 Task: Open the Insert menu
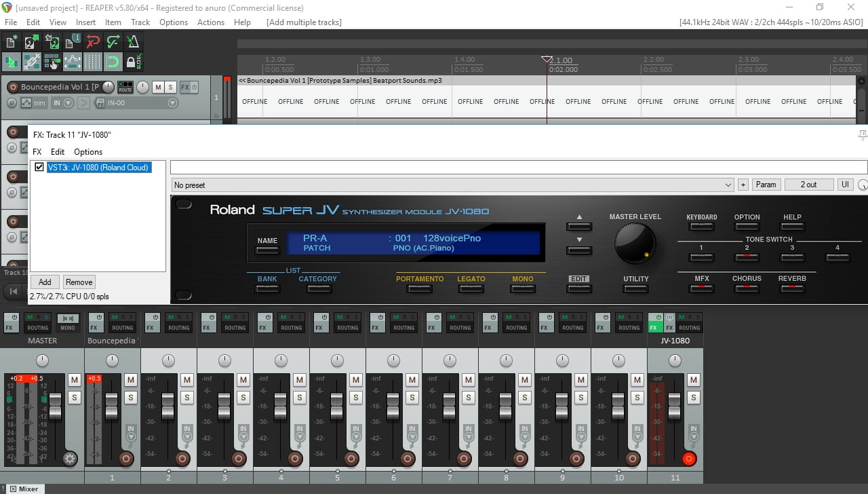85,22
